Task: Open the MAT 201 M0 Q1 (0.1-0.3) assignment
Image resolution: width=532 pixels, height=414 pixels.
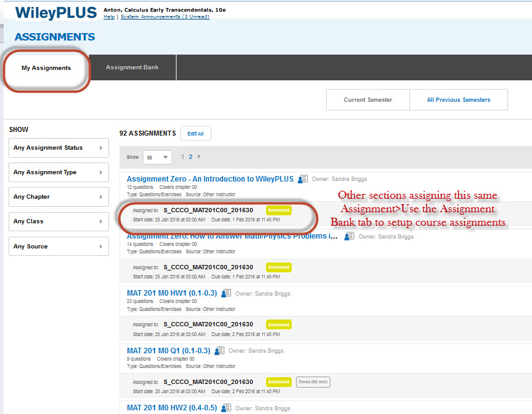Action: (169, 350)
